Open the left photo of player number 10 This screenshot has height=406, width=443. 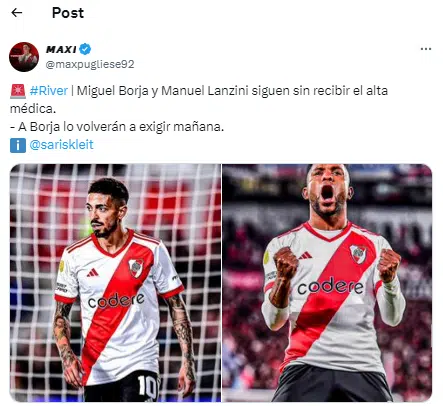click(115, 283)
